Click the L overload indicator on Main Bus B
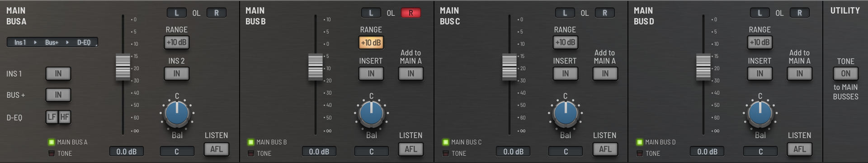The height and width of the screenshot is (163, 868). [371, 13]
